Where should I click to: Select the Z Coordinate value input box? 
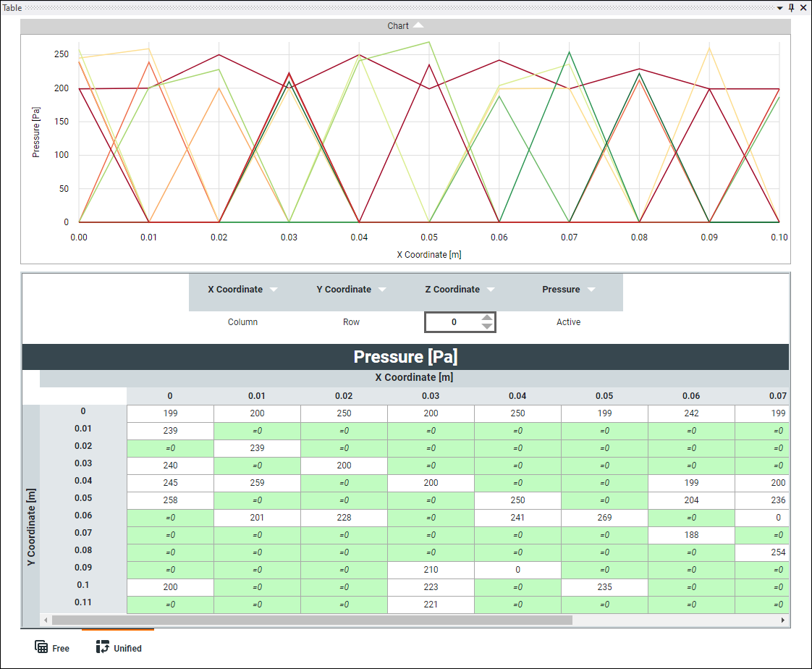point(454,321)
